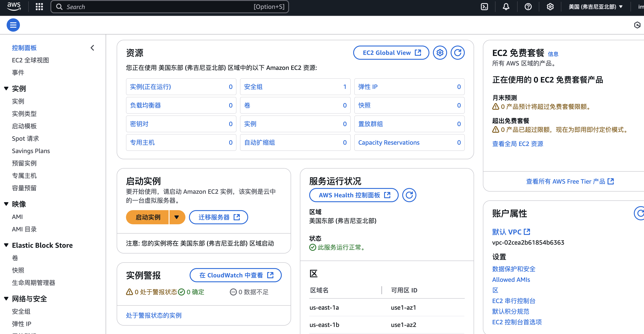Click the 自动扩缩组 resource tile
This screenshot has width=644, height=334.
coord(295,142)
